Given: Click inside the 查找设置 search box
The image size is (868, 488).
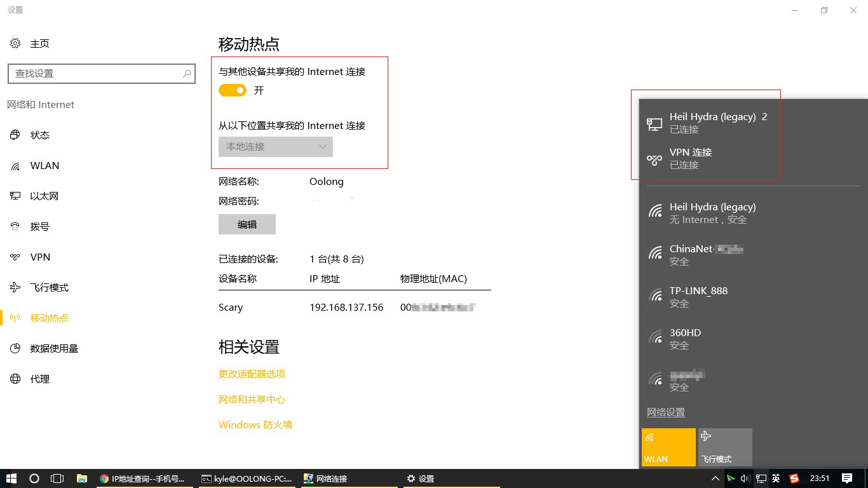Looking at the screenshot, I should [102, 73].
